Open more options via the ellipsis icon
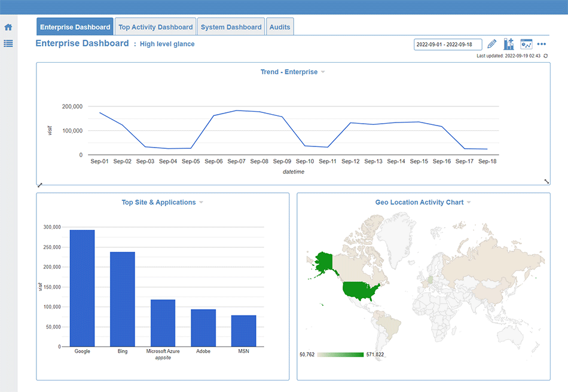The height and width of the screenshot is (392, 568). click(541, 44)
